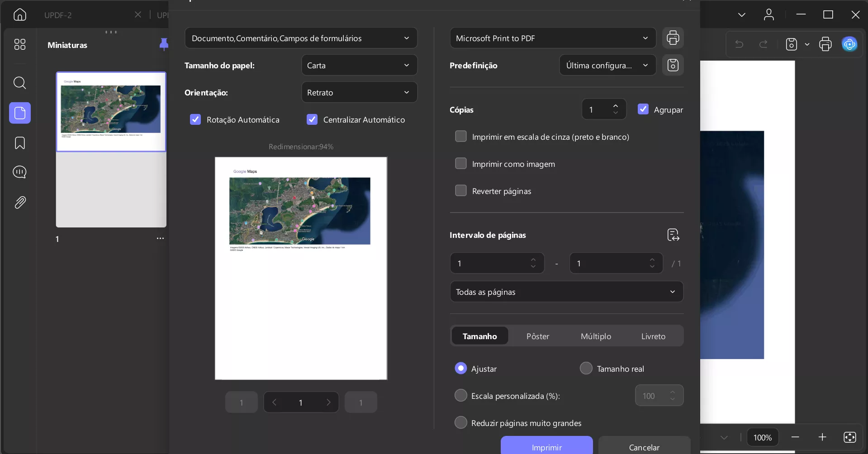The width and height of the screenshot is (868, 454).
Task: Select the Ajustar radio option
Action: tap(461, 368)
